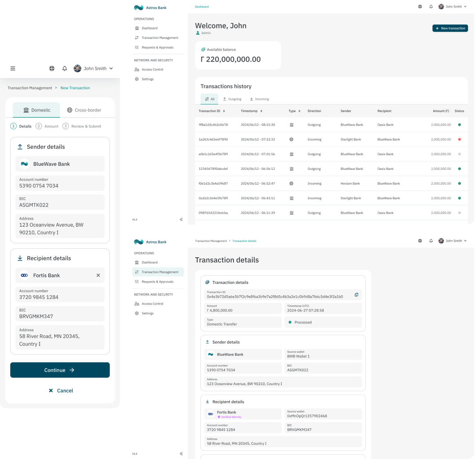
Task: Click grey status dot in 06:11:39 row
Action: tap(460, 213)
